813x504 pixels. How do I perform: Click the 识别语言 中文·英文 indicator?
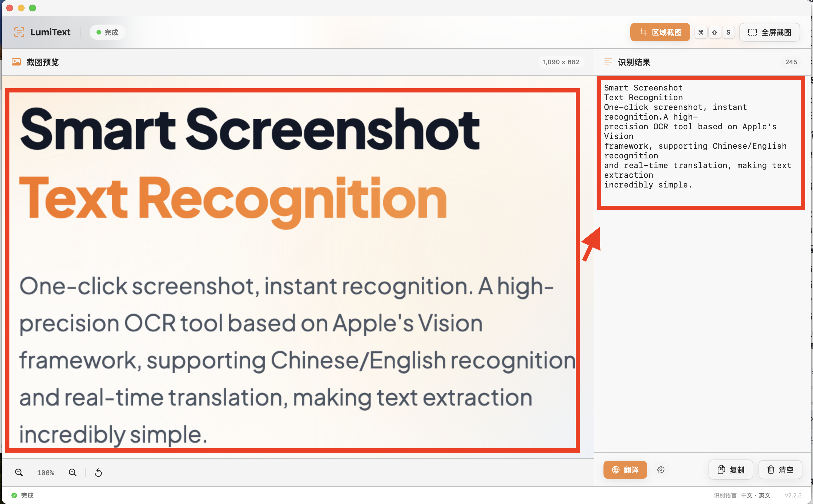coord(742,495)
